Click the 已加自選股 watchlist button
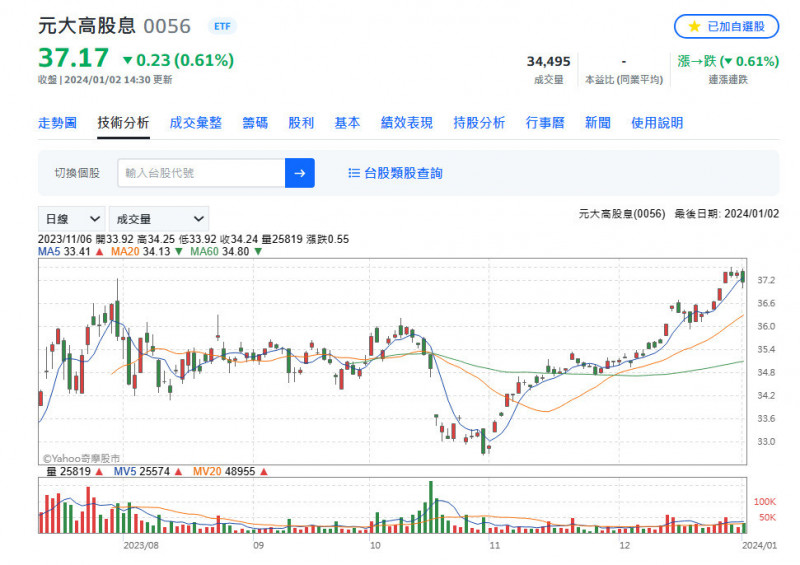Image resolution: width=800 pixels, height=565 pixels. coord(727,26)
